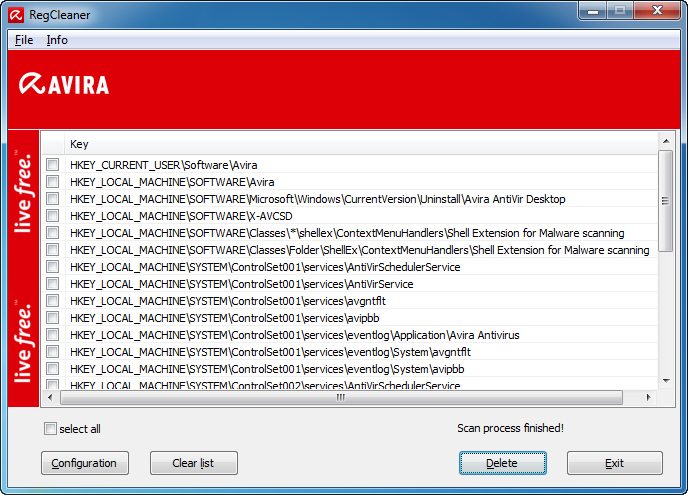The width and height of the screenshot is (688, 495).
Task: Select checkbox for services\avgntflt under ControlSet001
Action: click(x=52, y=301)
